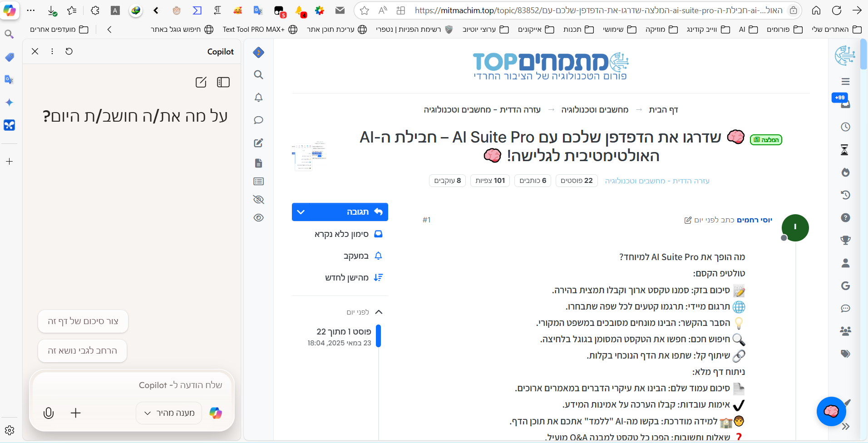Screen dimensions: 868x443
Task: Open the category link under the topic title
Action: click(657, 181)
